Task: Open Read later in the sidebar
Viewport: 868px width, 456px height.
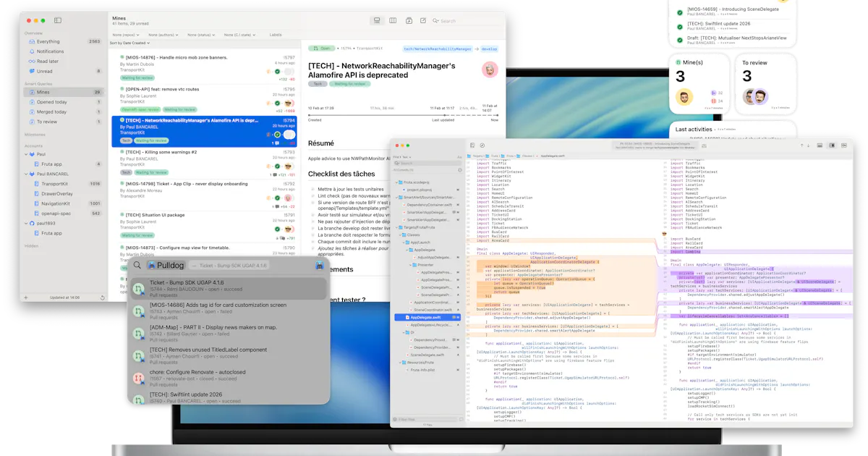Action: (x=64, y=62)
